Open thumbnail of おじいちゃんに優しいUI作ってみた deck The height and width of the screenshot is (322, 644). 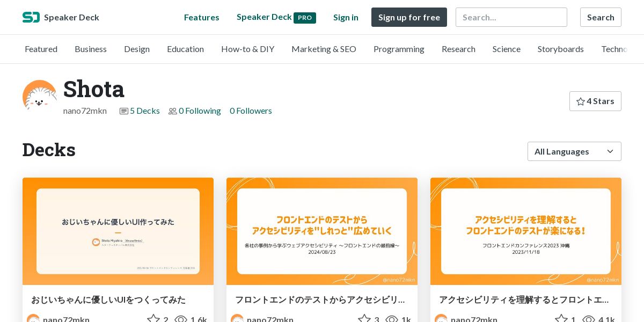tap(118, 231)
